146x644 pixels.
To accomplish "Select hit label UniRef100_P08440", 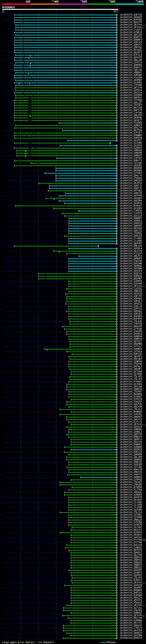I will 131,382.
